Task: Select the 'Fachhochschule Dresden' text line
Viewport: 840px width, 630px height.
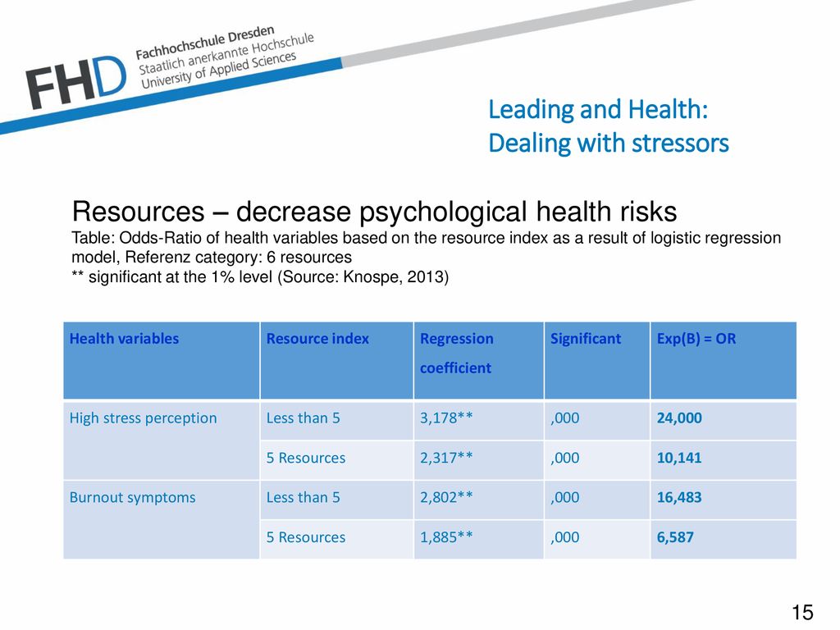Action: 204,43
